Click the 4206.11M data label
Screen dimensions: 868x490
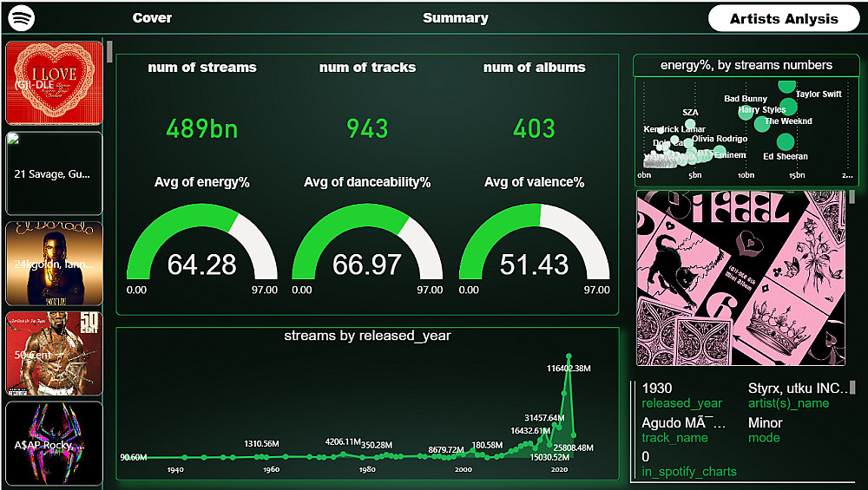tap(343, 442)
